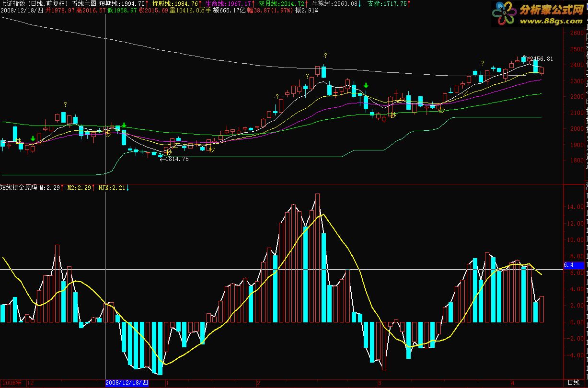Image resolution: width=588 pixels, height=388 pixels.
Task: Click the 1814.75 low price label
Action: (x=176, y=159)
